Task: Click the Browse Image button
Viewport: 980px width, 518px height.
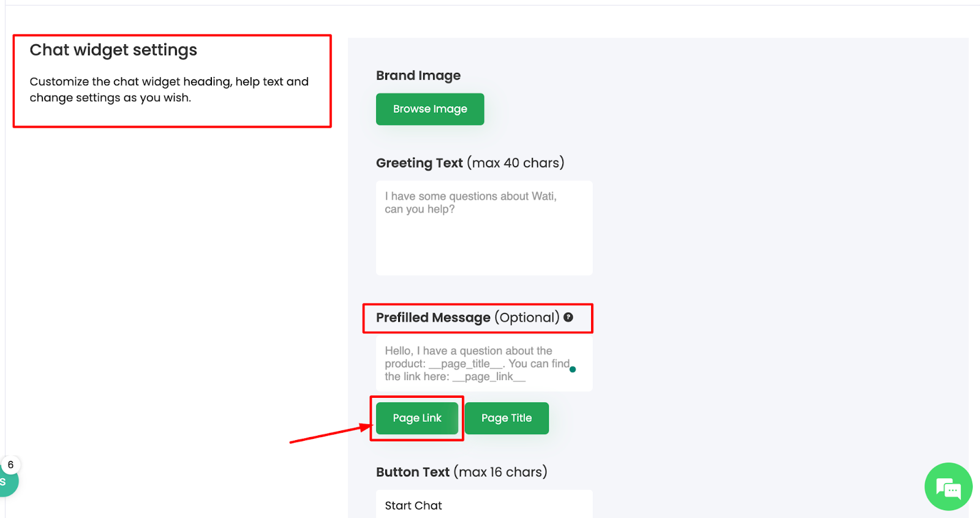Action: coord(430,109)
